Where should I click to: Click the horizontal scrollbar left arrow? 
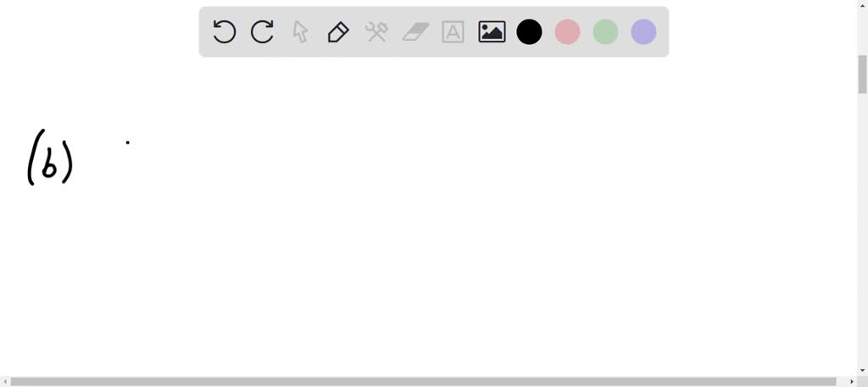pyautogui.click(x=4, y=382)
